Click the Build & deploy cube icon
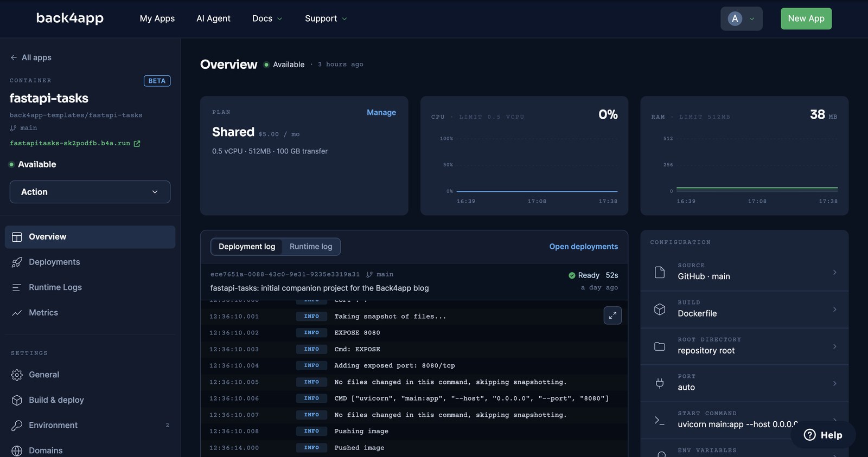868x457 pixels. (17, 400)
